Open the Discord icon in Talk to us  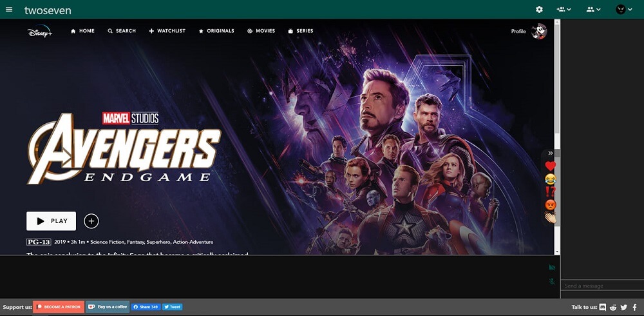[x=603, y=307]
